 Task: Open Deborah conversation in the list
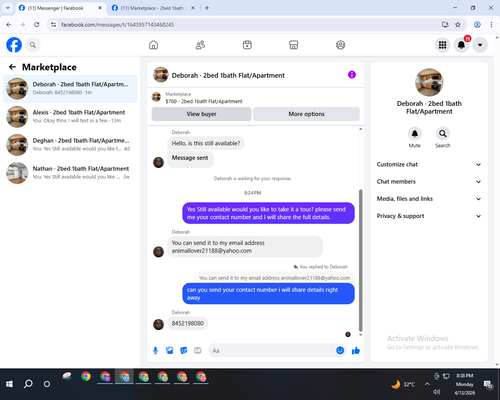[70, 89]
